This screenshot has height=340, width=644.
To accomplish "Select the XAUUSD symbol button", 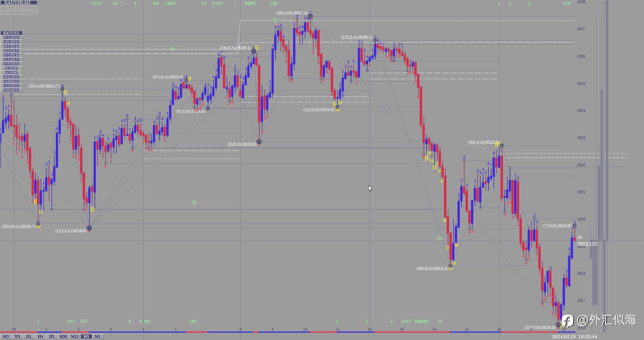I will [11, 33].
